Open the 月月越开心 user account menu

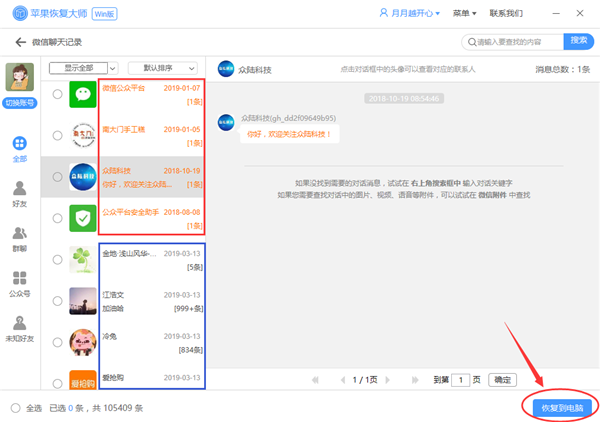tap(409, 13)
